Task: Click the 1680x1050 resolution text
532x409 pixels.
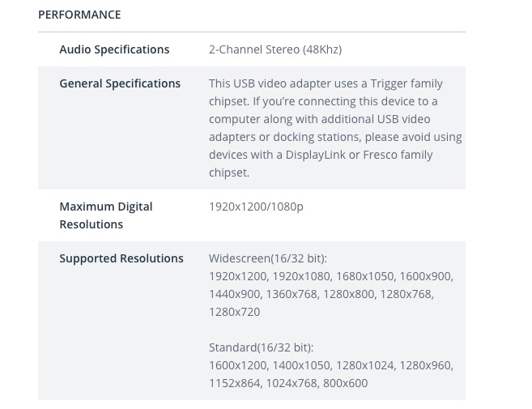Action: [x=364, y=276]
